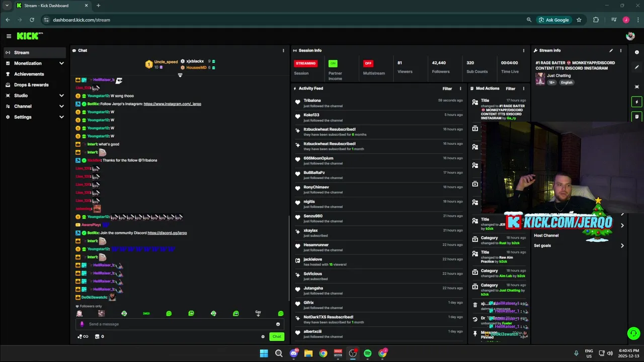Click the 18+ tag
The image size is (644, 362).
pyautogui.click(x=551, y=82)
